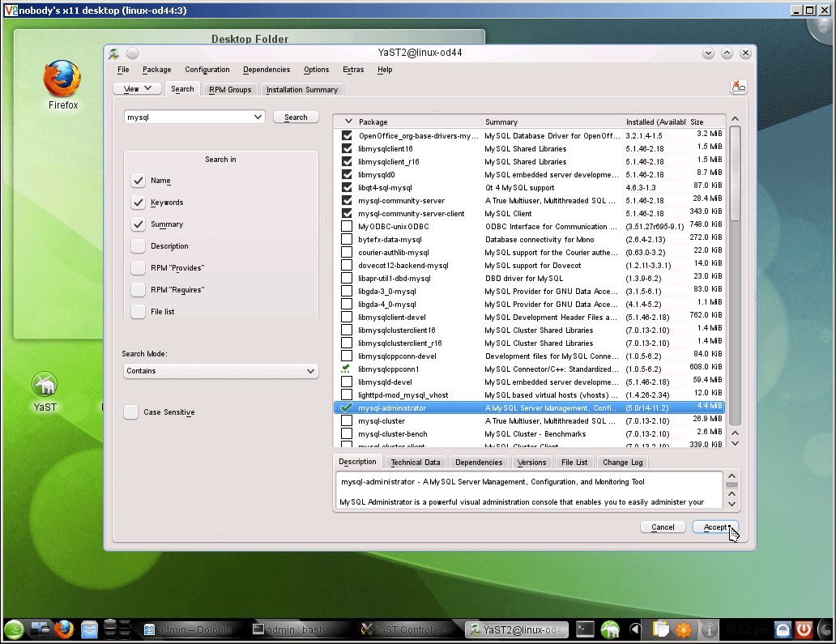
Task: Click the lock screen icon in taskbar
Action: click(x=783, y=630)
